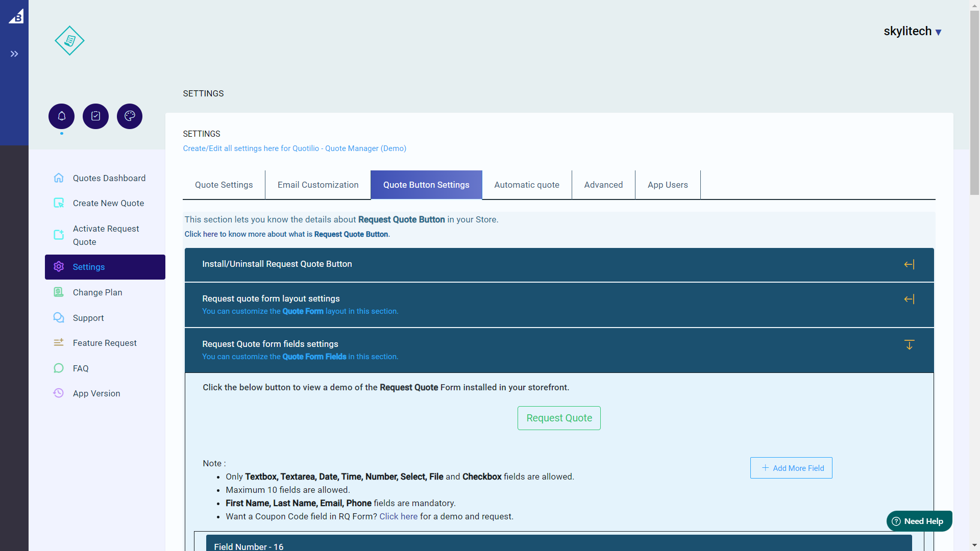This screenshot has width=980, height=551.
Task: Click the green Request Quote button
Action: [559, 418]
